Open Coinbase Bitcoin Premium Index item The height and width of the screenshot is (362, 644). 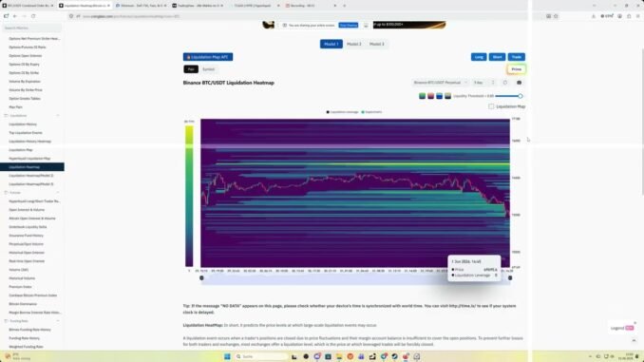(33, 295)
